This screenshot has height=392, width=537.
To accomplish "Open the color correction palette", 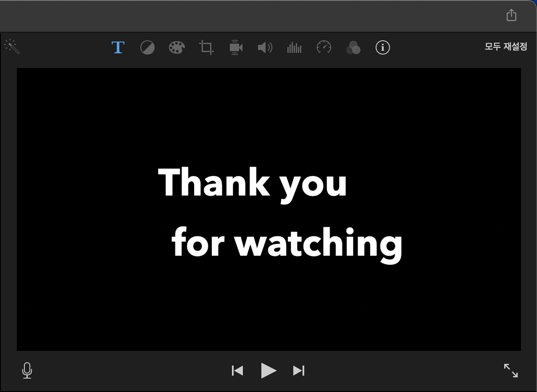I will pos(177,47).
